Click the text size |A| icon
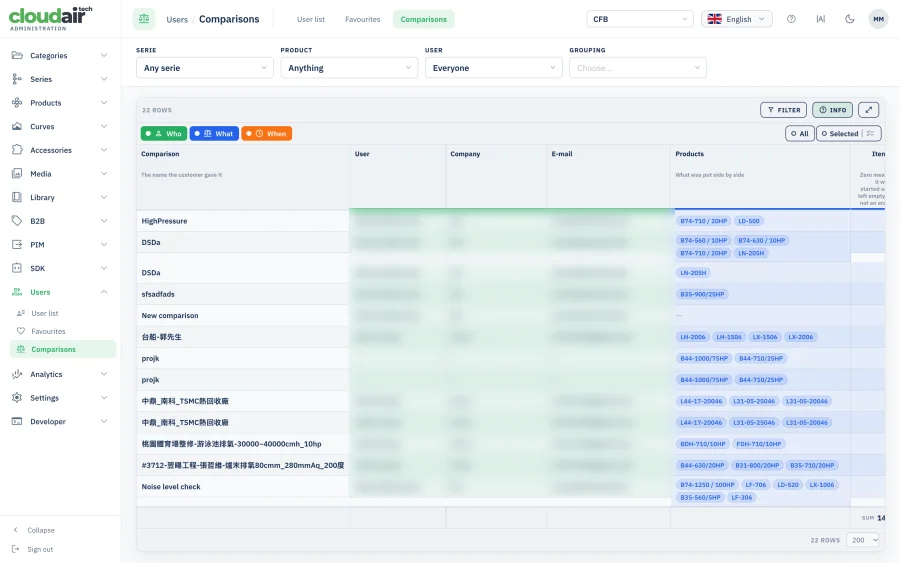The image size is (900, 563). point(821,19)
